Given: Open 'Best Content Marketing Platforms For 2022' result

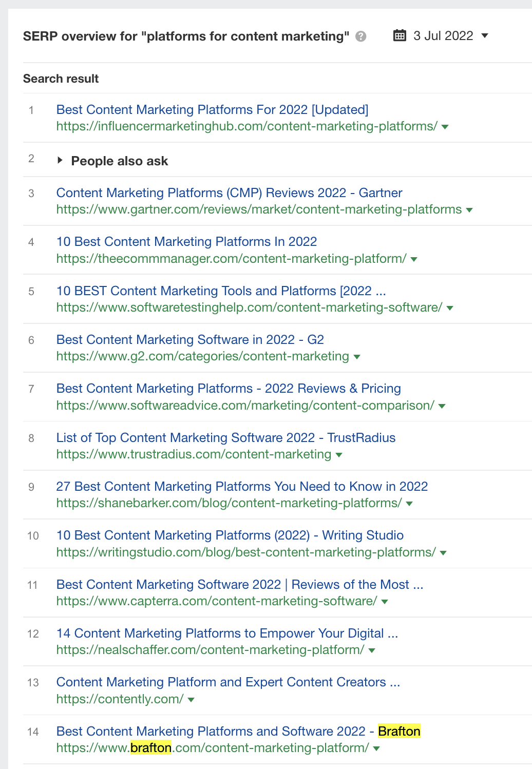Looking at the screenshot, I should coord(212,110).
